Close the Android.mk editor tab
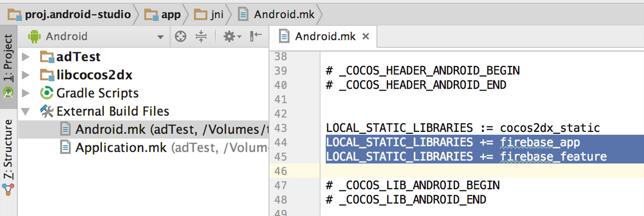 [366, 36]
